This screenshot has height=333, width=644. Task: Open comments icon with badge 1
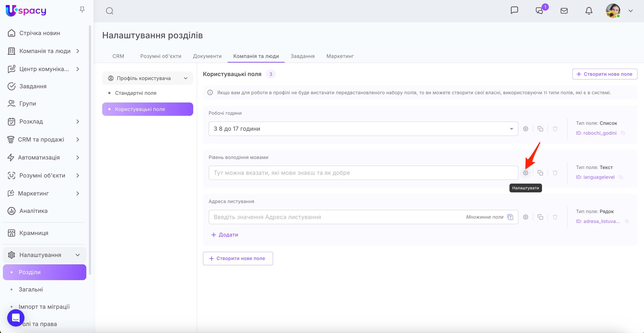(539, 11)
